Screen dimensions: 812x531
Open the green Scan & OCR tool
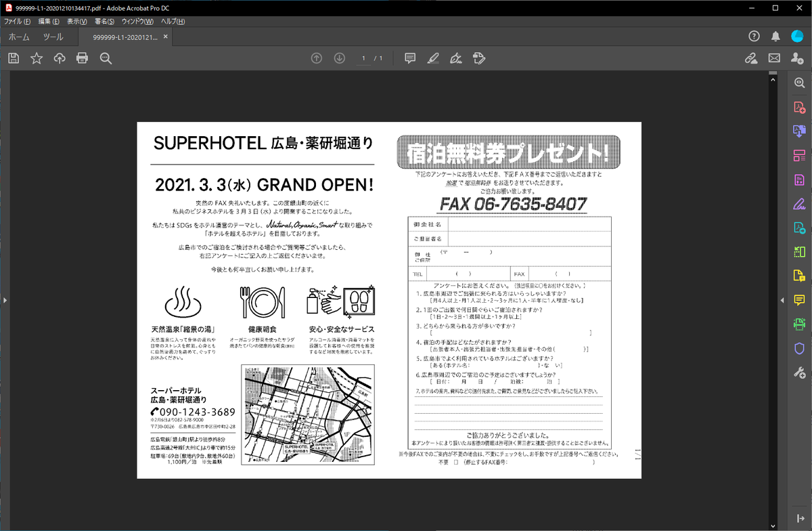tap(799, 324)
